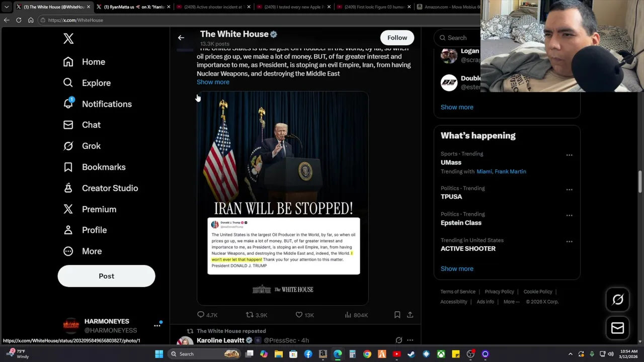Open Steam from the taskbar
The width and height of the screenshot is (644, 362).
(412, 354)
